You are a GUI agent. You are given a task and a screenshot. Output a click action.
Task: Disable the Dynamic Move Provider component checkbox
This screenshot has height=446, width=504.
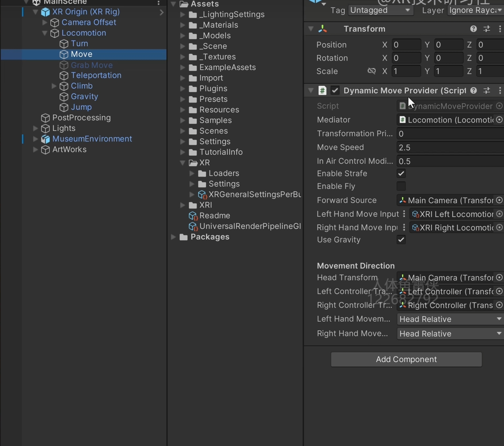pyautogui.click(x=335, y=90)
